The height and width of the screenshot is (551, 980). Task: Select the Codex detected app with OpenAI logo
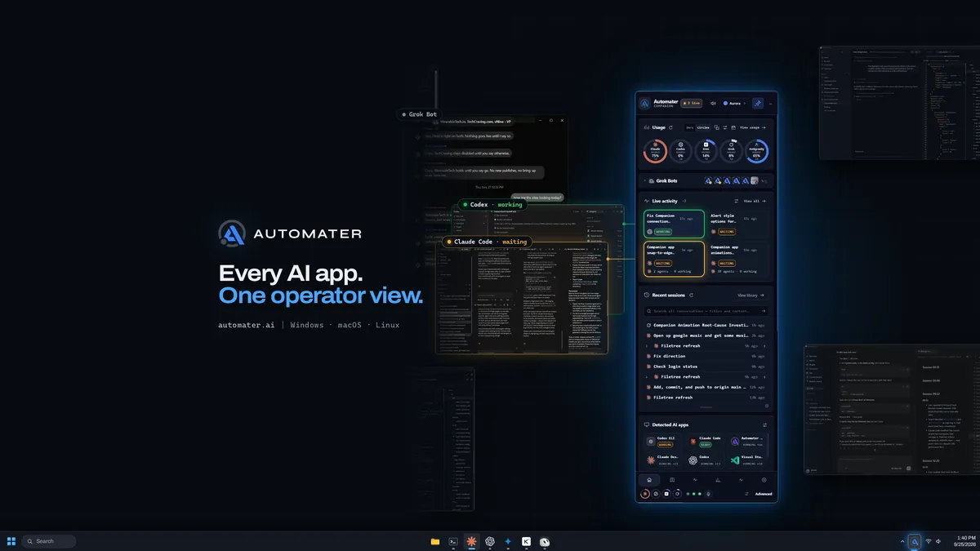tap(706, 460)
